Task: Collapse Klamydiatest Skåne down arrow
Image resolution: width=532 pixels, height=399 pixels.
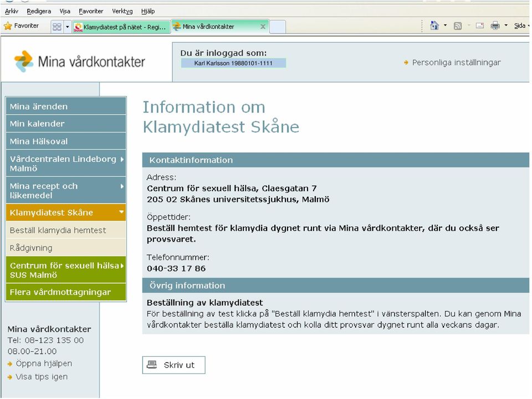Action: 121,212
